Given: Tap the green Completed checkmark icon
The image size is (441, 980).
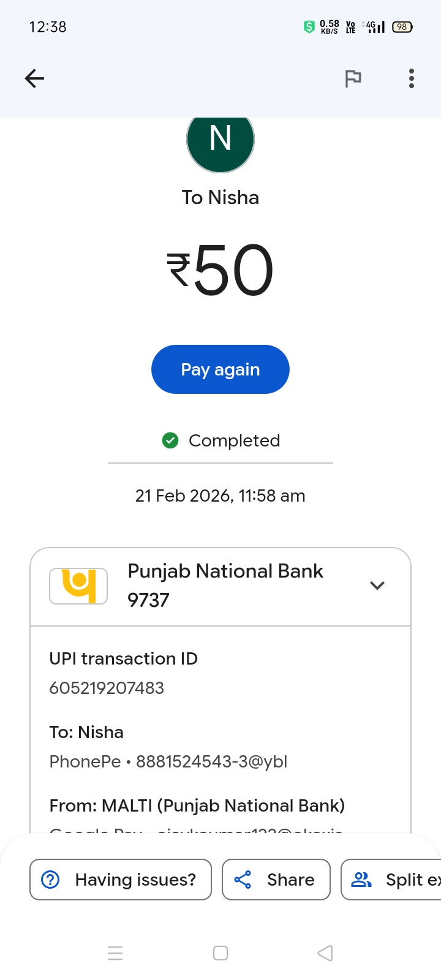Looking at the screenshot, I should coord(170,440).
